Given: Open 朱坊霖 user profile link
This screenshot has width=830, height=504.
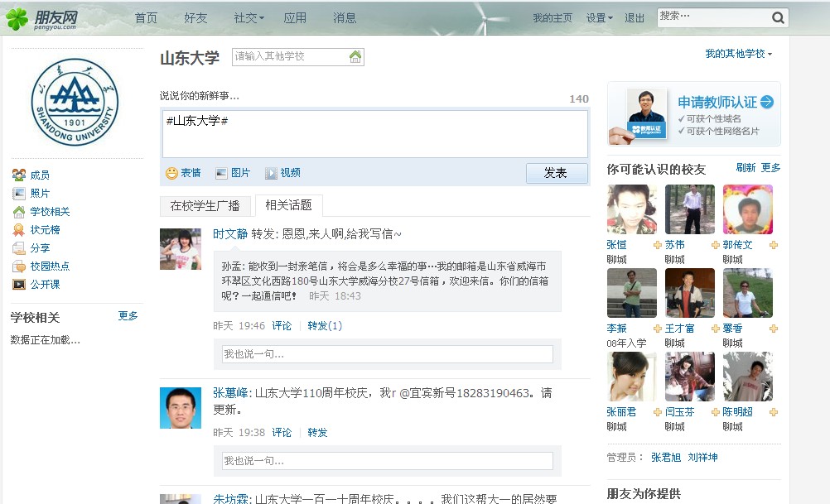Looking at the screenshot, I should coord(230,498).
